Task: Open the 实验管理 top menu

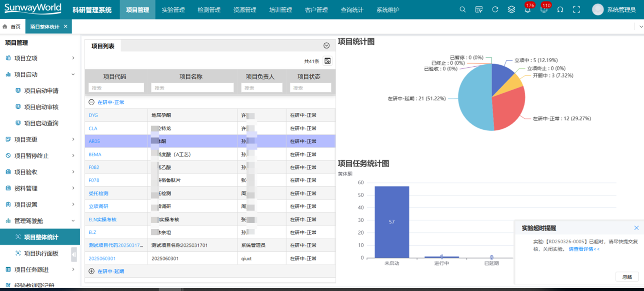Action: tap(173, 10)
